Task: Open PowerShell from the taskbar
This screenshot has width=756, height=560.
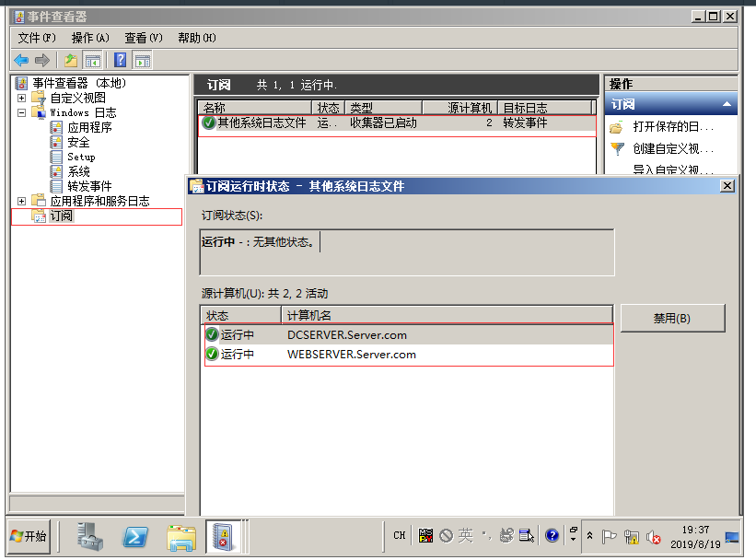Action: click(137, 535)
